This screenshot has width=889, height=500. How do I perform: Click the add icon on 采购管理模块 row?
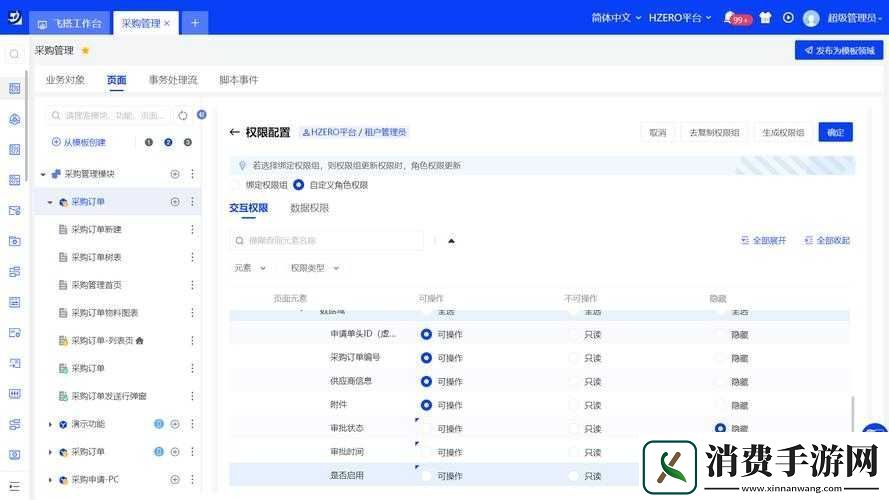pos(175,174)
